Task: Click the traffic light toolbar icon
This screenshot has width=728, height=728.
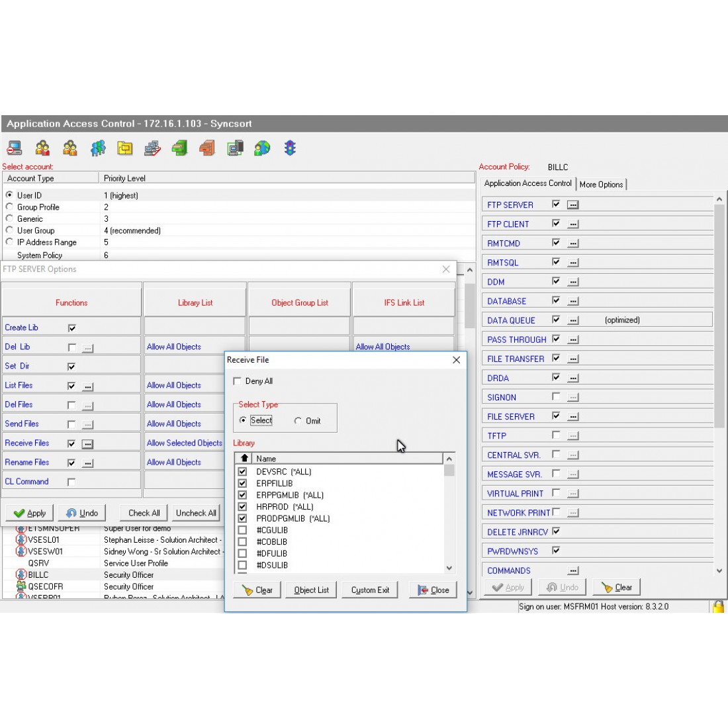Action: pos(290,148)
